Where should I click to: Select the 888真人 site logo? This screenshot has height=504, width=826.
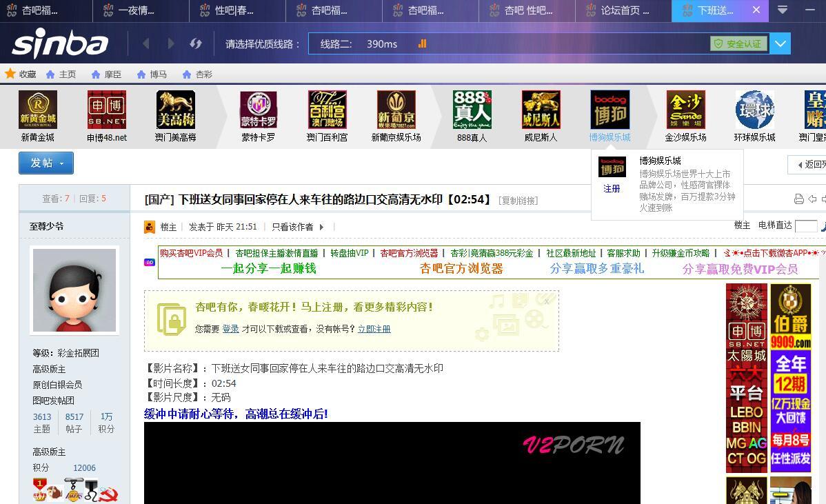pyautogui.click(x=472, y=110)
